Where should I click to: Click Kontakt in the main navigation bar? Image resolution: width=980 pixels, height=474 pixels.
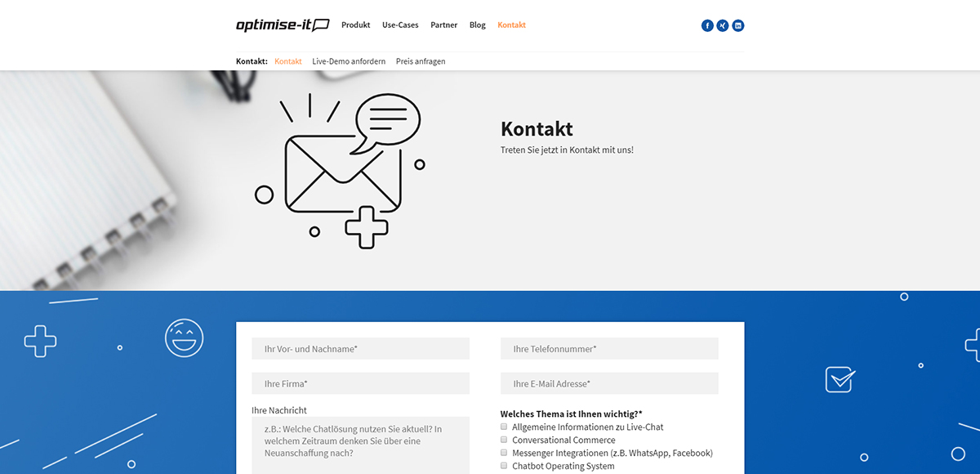click(511, 25)
